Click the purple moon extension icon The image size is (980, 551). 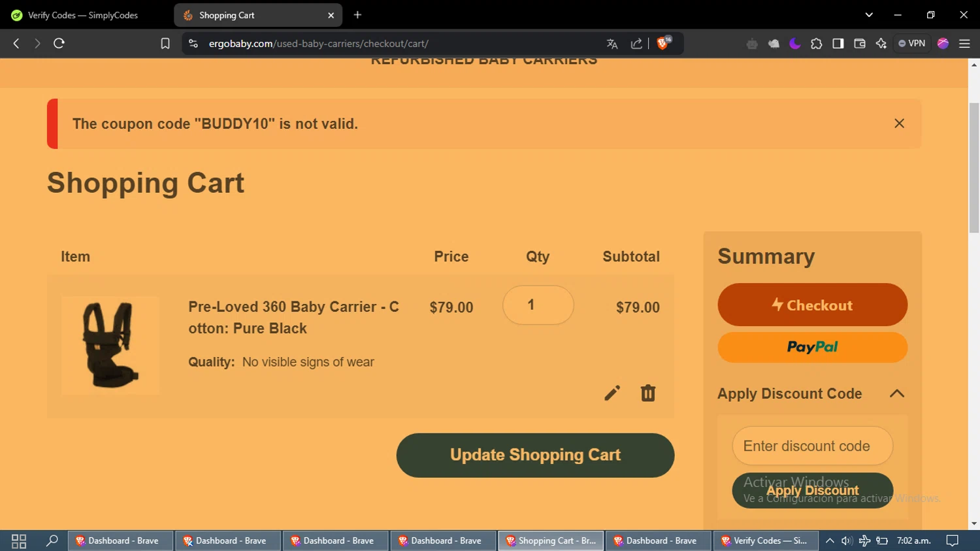(x=795, y=44)
